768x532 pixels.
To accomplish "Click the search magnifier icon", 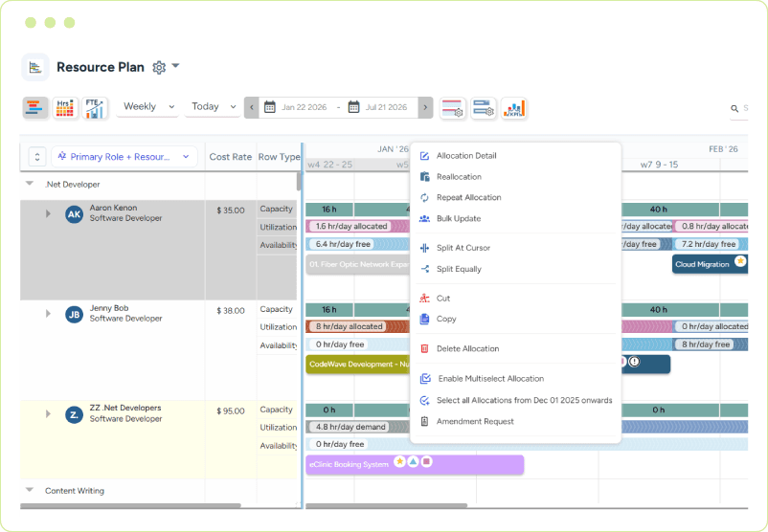I will (x=734, y=109).
